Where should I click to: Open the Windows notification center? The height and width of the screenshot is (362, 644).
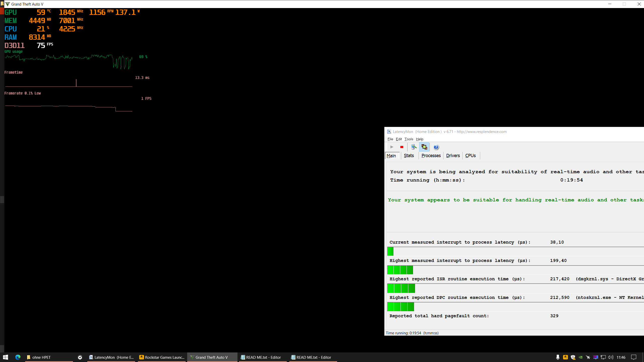pyautogui.click(x=634, y=357)
